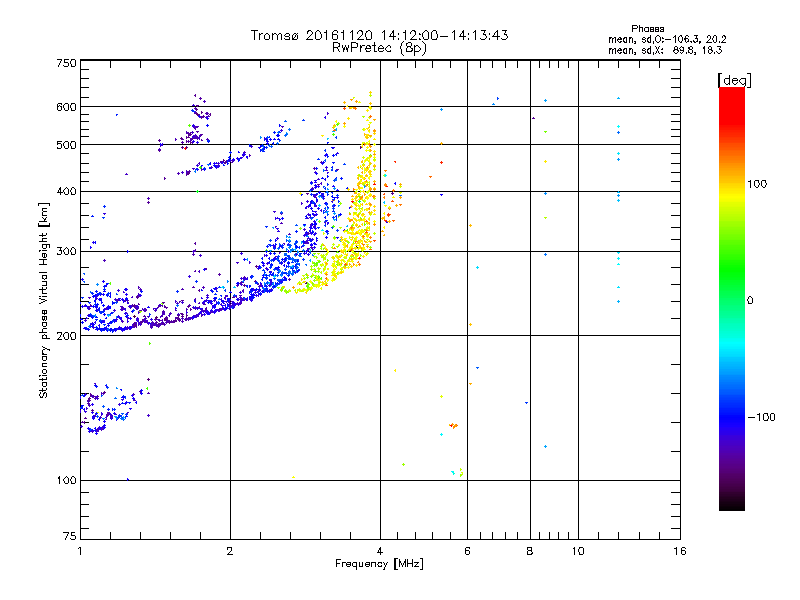Image resolution: width=800 pixels, height=600 pixels.
Task: Click the y-axis tick label '400'
Action: tap(66, 191)
